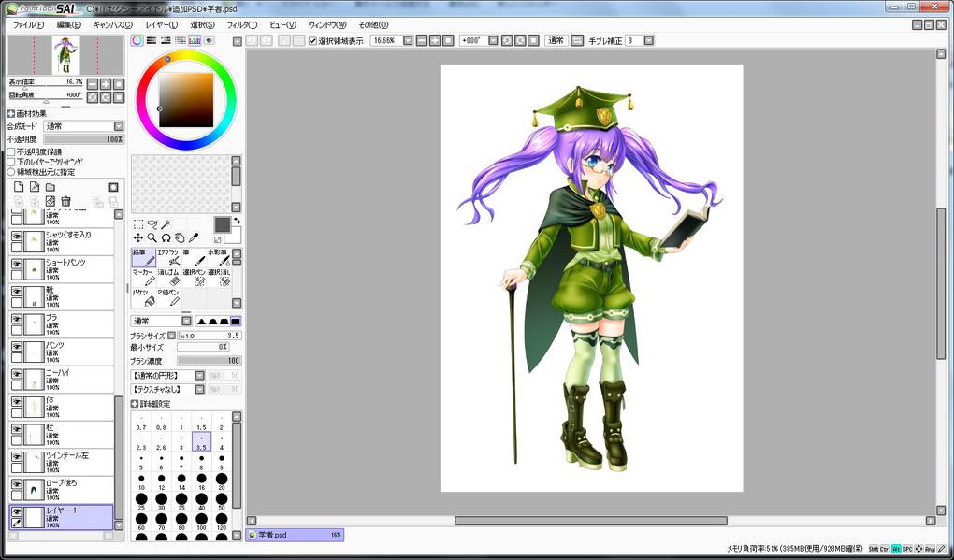954x560 pixels.
Task: Select brush size 10 preset
Action: (x=142, y=482)
